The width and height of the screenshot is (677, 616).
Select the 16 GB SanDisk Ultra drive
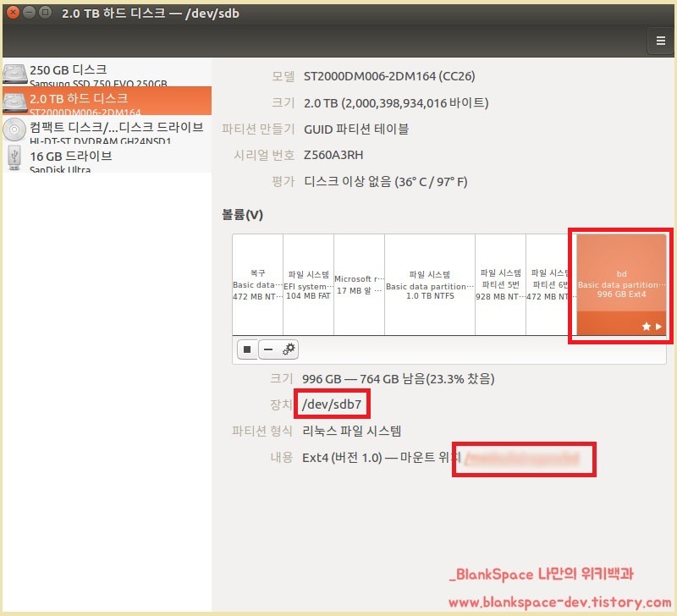click(x=107, y=158)
